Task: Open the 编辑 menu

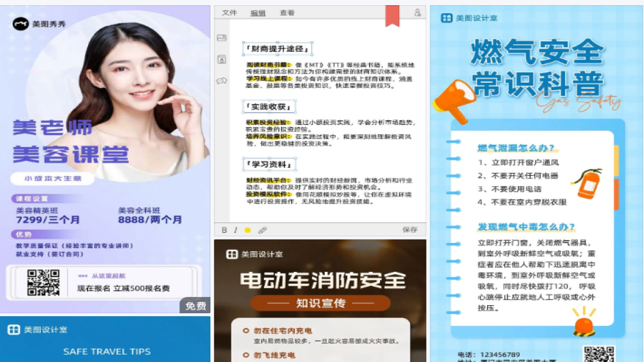Action: pos(257,12)
